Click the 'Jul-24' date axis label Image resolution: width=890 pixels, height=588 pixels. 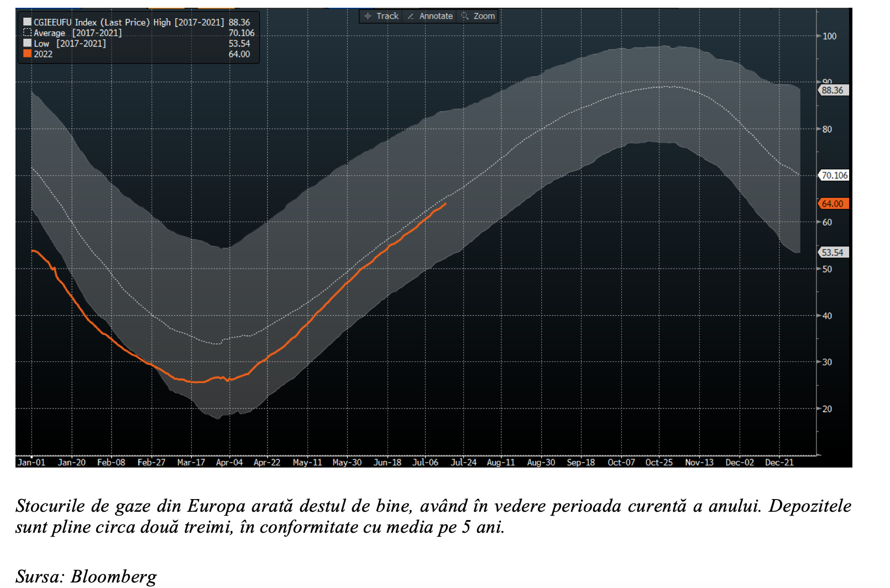(463, 462)
